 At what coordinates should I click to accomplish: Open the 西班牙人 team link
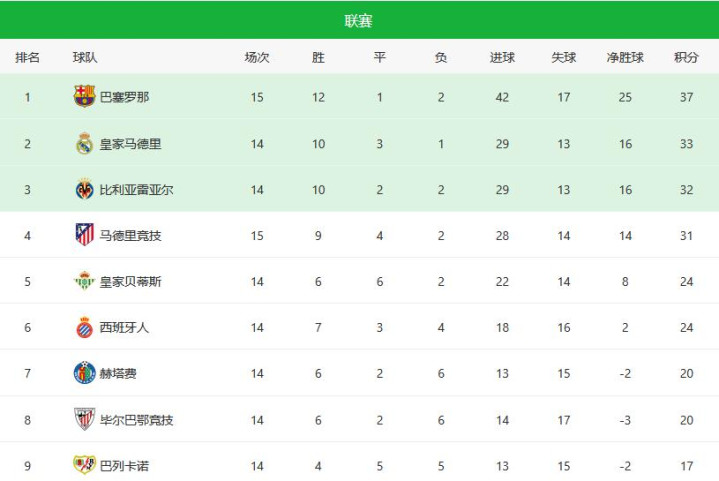click(125, 327)
